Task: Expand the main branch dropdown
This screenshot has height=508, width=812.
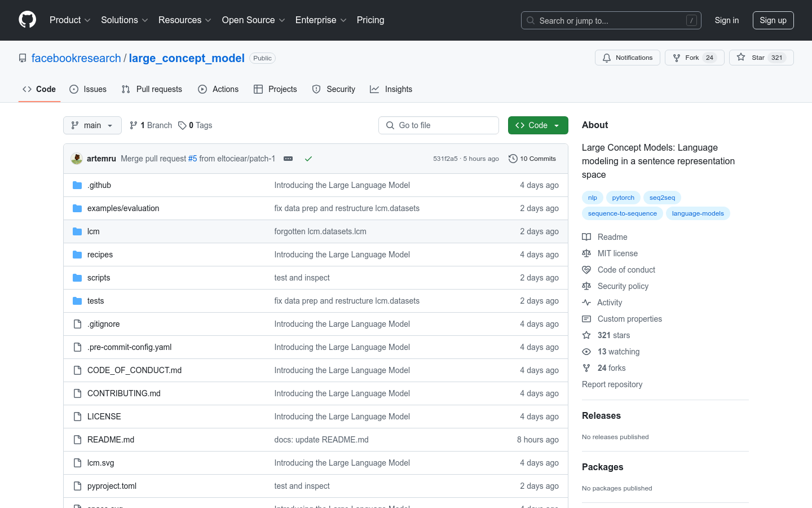Action: point(92,125)
